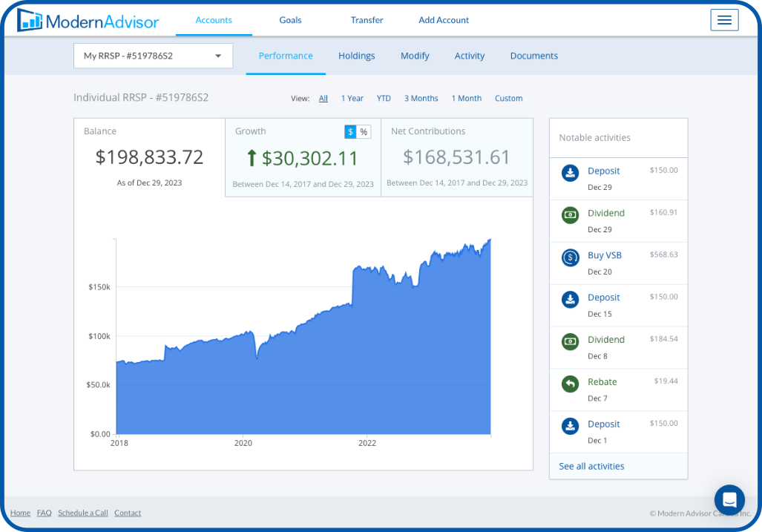Select the Buy VSB transaction icon
This screenshot has width=762, height=532.
pos(570,257)
